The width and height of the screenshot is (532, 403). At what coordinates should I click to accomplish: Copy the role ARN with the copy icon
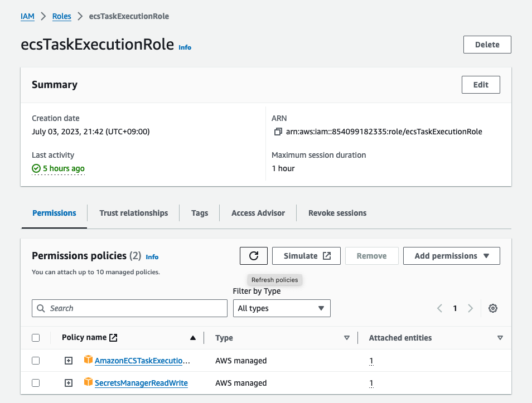click(x=278, y=132)
